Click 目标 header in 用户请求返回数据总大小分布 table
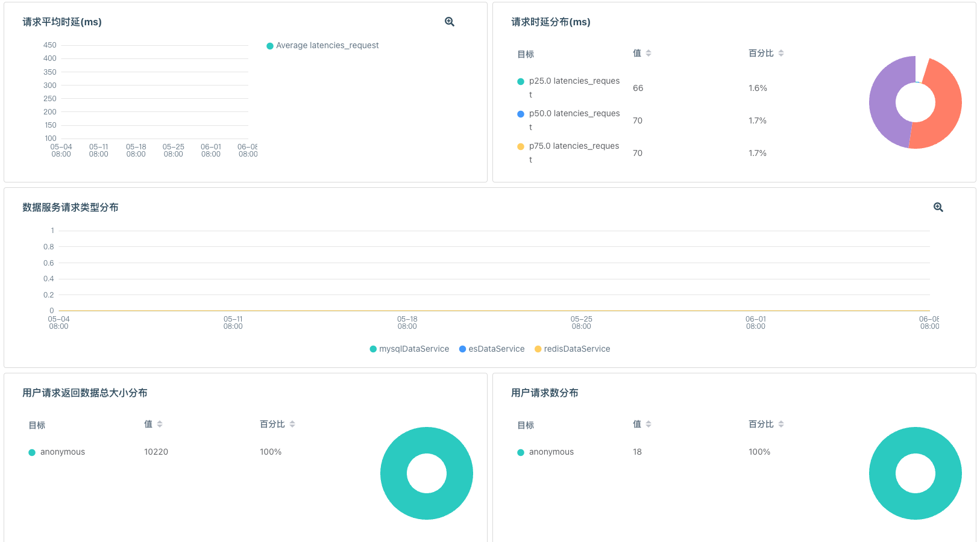 (37, 425)
